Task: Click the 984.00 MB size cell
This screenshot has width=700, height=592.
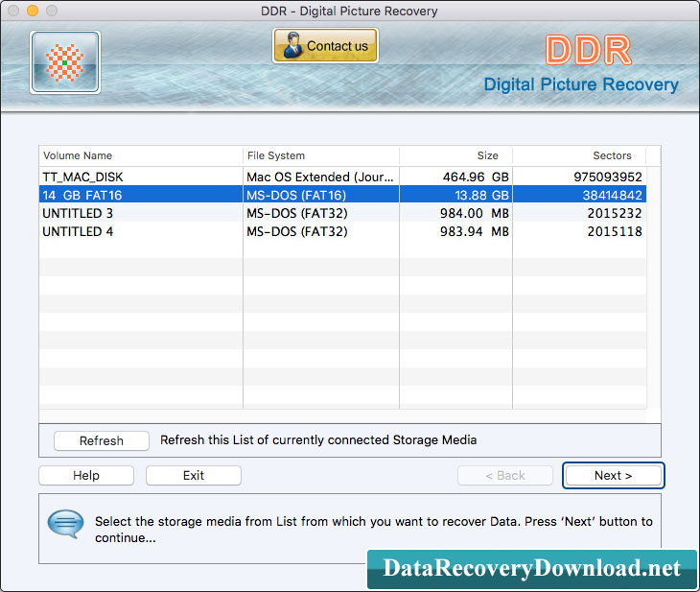Action: click(x=455, y=213)
